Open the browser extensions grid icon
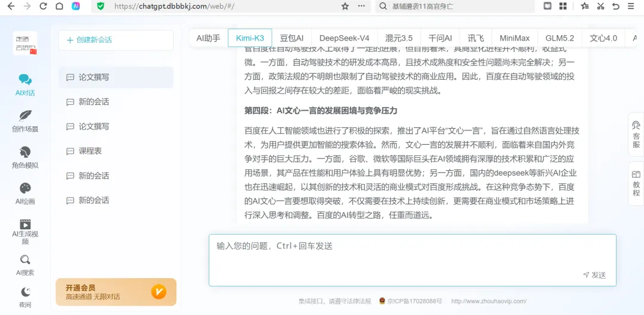Image resolution: width=644 pixels, height=315 pixels. [563, 6]
